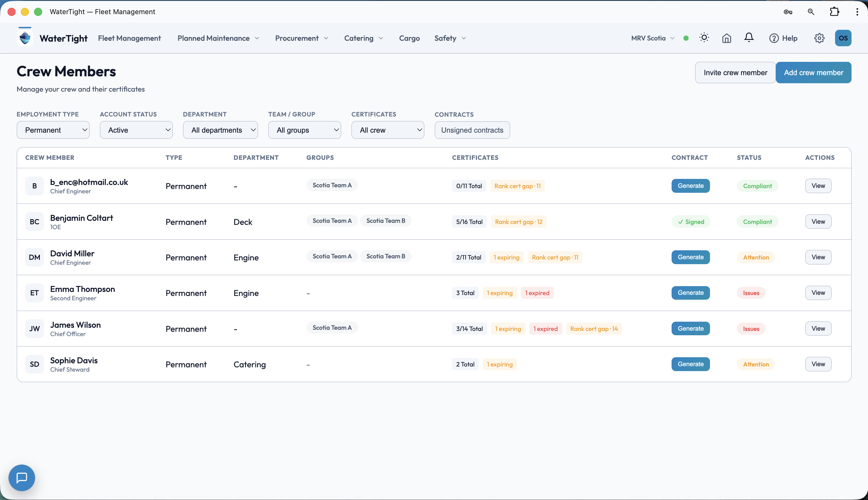This screenshot has height=500, width=868.
Task: Click the Certificates column header
Action: tap(475, 158)
